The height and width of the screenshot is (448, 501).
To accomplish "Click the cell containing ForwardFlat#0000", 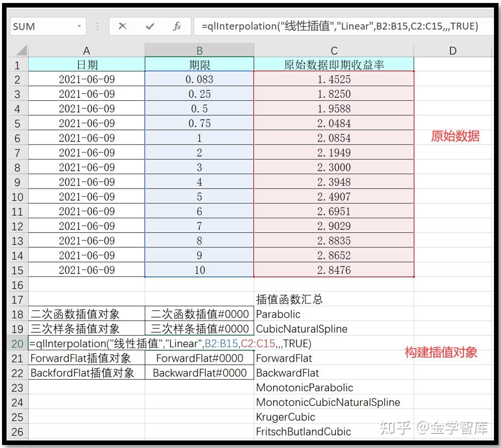I will tap(199, 358).
